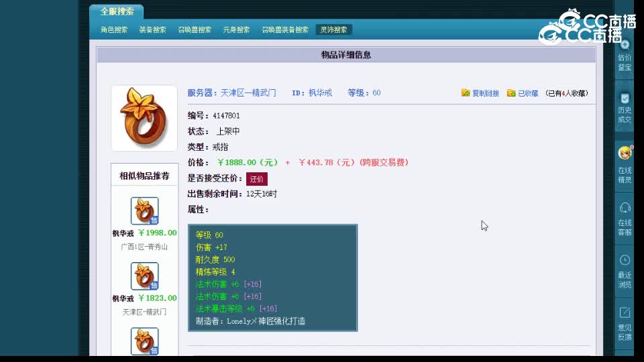Click the 伤害 +17 attribute line
Image resolution: width=644 pixels, height=362 pixels.
click(211, 247)
